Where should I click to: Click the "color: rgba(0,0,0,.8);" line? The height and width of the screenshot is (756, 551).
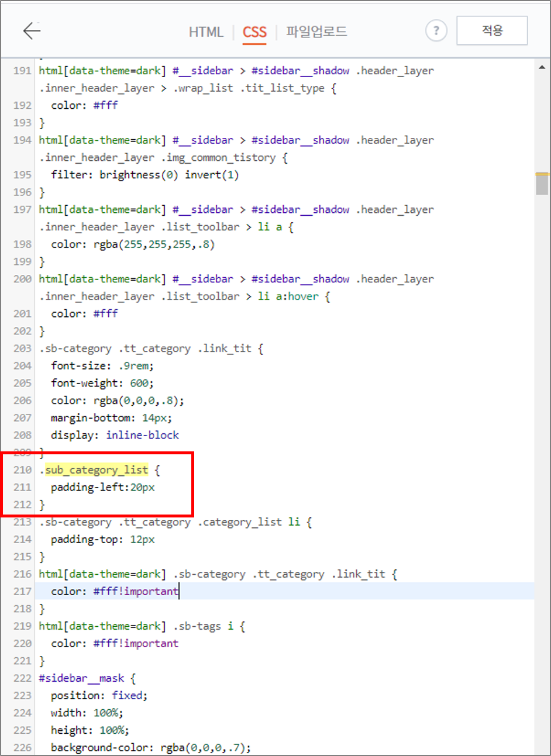[x=118, y=401]
